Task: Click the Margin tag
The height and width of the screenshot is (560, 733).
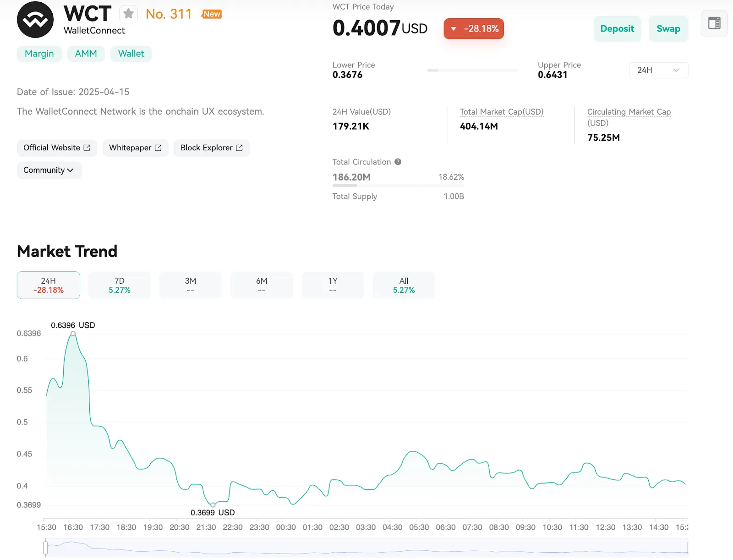Action: [x=39, y=54]
